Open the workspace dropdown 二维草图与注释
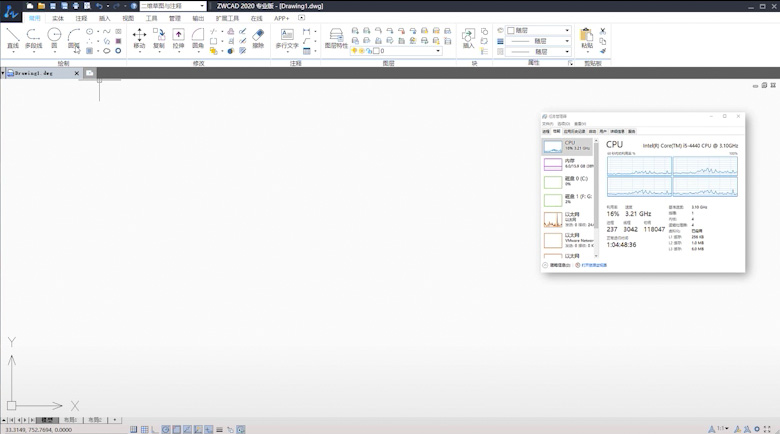 [172, 6]
